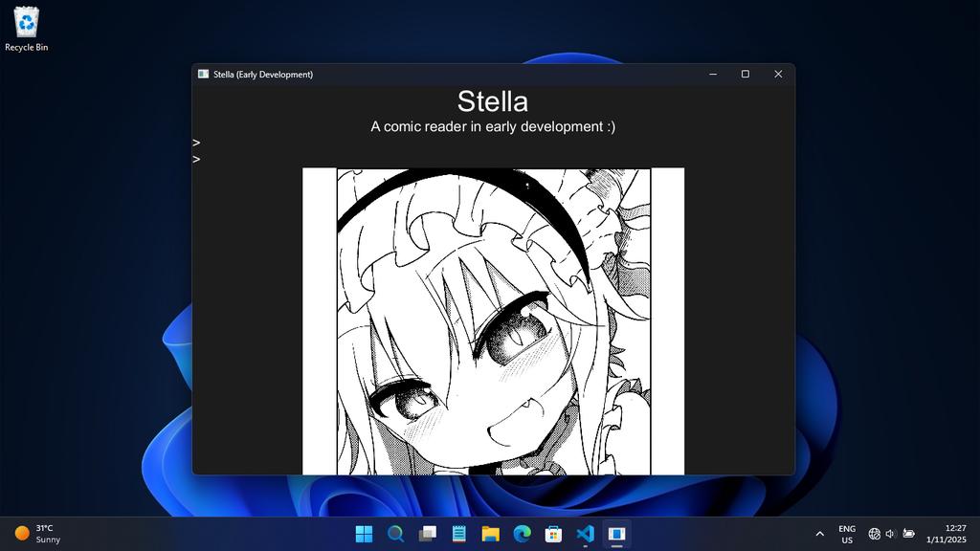This screenshot has height=551, width=980.
Task: Open network status tray icon
Action: 875,534
